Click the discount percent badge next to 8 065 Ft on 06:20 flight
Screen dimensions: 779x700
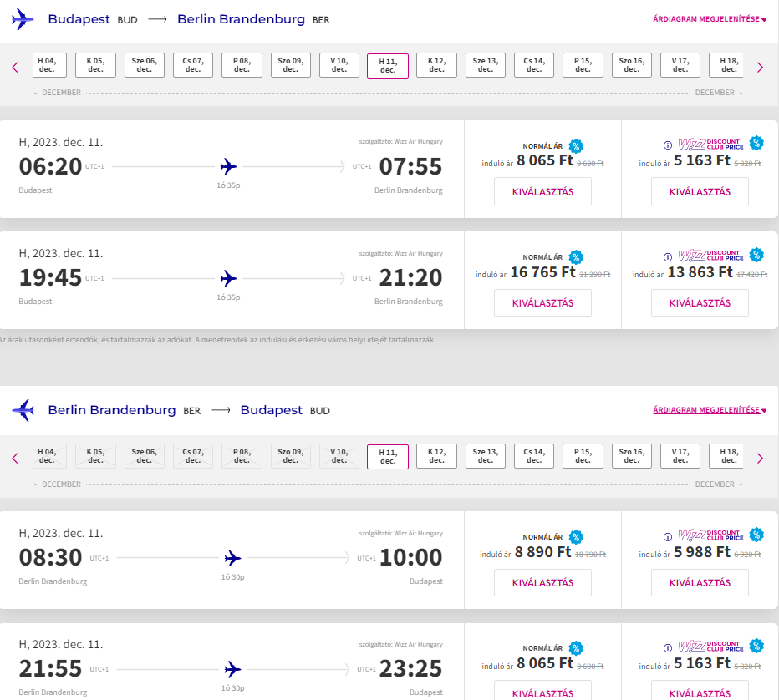coord(576,146)
